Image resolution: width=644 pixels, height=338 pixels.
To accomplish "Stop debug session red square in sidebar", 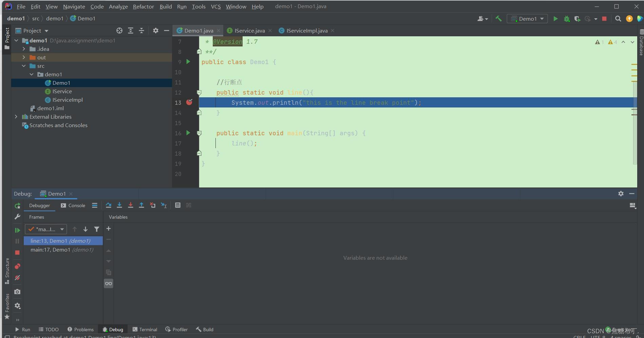I will [17, 253].
